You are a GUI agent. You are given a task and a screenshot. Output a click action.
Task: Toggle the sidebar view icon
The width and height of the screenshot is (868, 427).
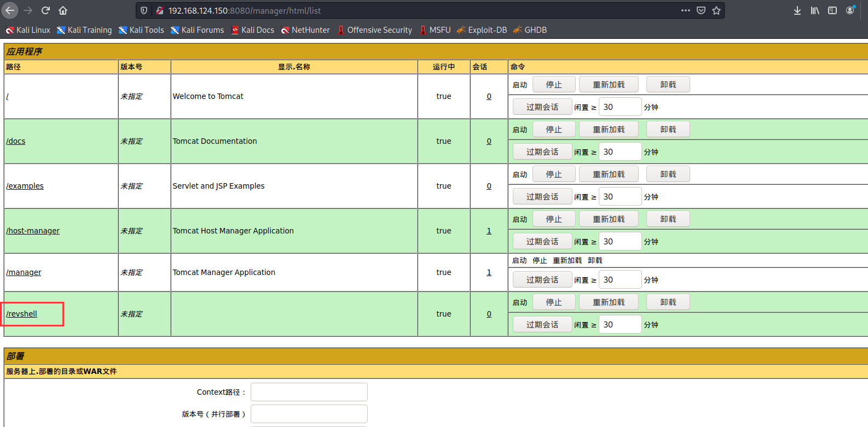[x=832, y=10]
